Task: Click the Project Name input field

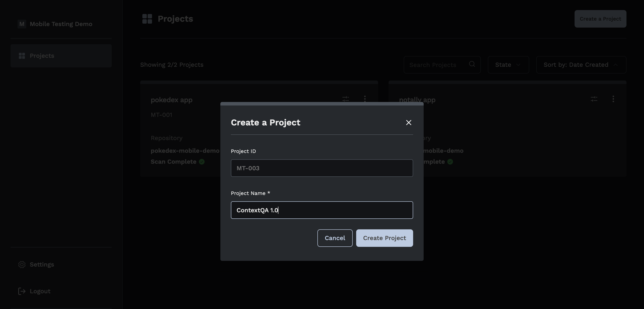Action: coord(322,210)
